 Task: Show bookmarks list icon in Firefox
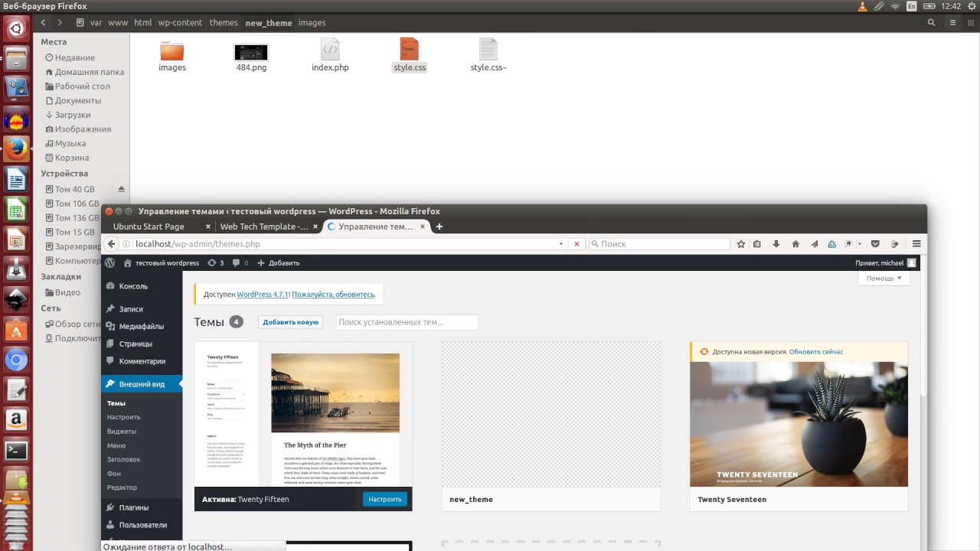[757, 244]
